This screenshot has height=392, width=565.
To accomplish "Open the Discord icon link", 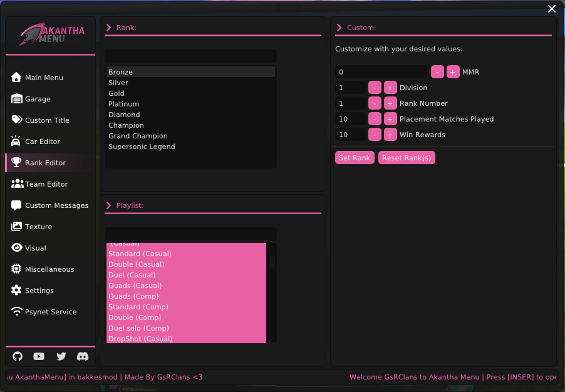I will click(83, 356).
